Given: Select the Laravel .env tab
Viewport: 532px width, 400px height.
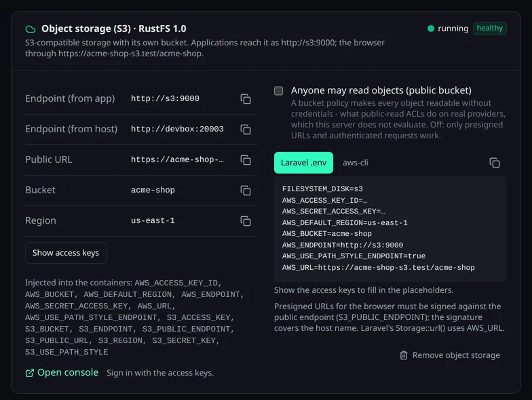Looking at the screenshot, I should click(x=303, y=163).
